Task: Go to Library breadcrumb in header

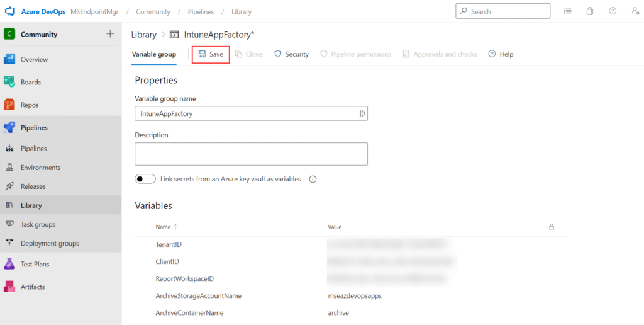Action: [241, 11]
